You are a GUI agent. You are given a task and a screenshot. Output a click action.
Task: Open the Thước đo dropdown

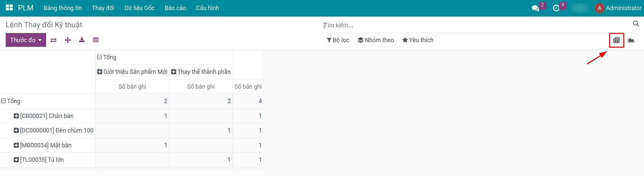click(x=26, y=40)
